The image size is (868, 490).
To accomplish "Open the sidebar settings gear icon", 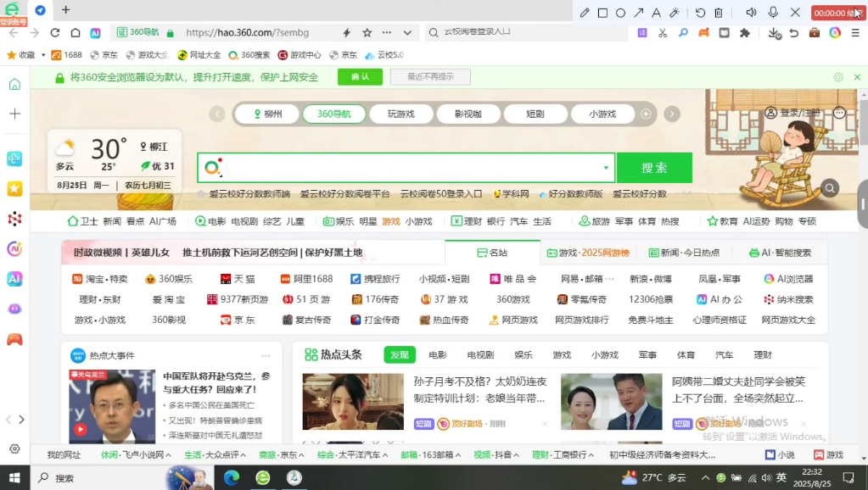I will click(x=15, y=449).
